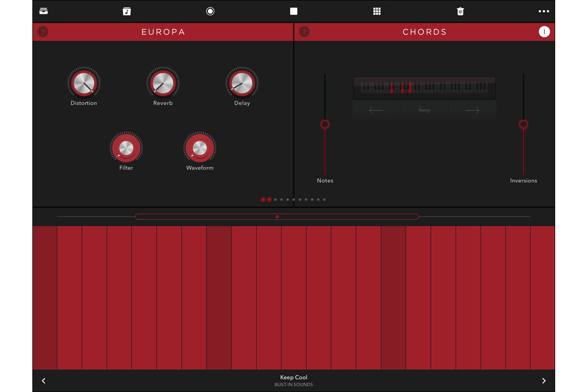Open the music note song file icon

coord(127,11)
